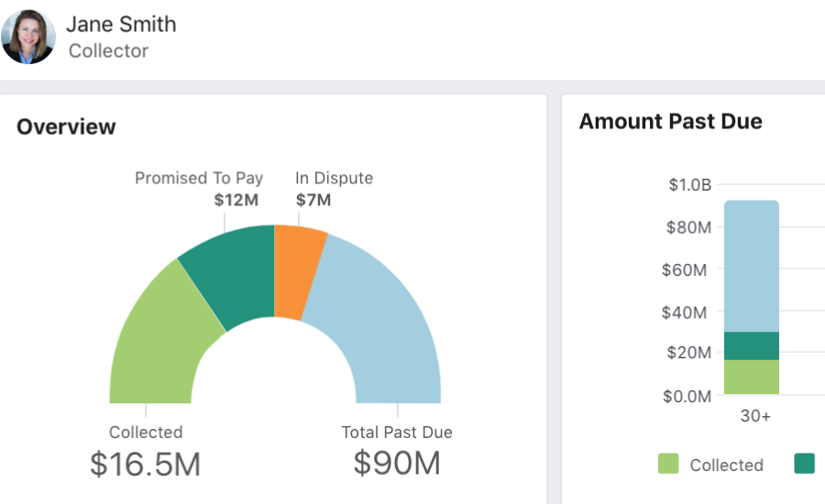Click the Jane Smith name
Screen dimensions: 825x504
pos(120,25)
